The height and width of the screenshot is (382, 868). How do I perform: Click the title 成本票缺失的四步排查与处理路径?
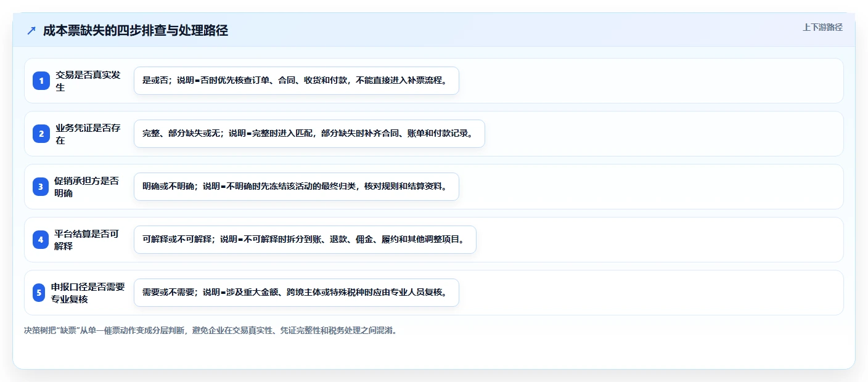tap(136, 30)
